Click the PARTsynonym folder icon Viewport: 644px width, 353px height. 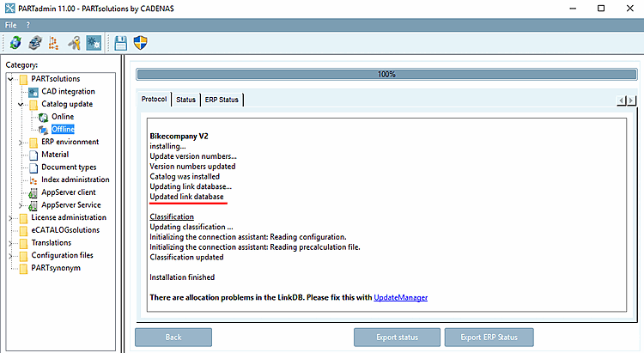click(x=24, y=268)
